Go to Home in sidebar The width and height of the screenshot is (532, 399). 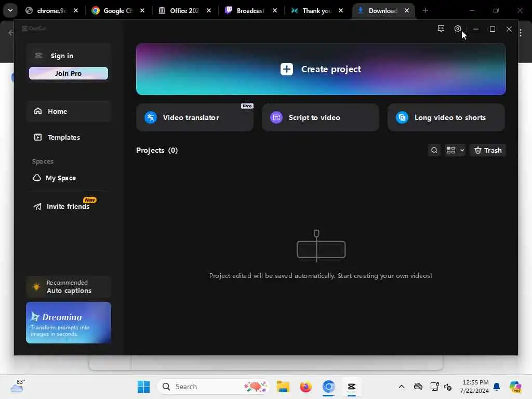(x=69, y=111)
